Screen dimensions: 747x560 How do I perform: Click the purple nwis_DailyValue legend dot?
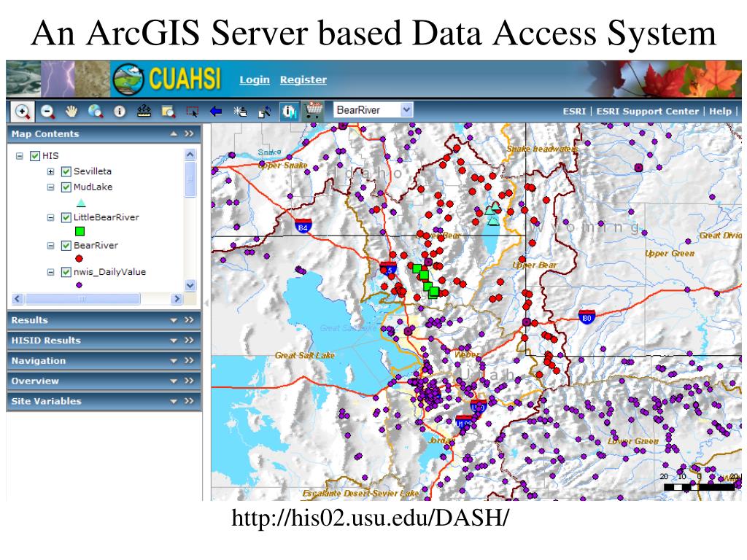coord(79,285)
